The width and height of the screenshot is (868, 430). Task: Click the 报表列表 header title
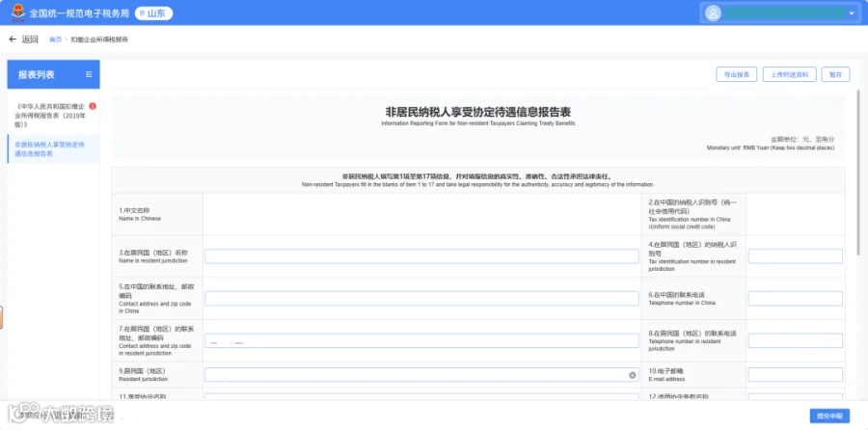coord(37,74)
